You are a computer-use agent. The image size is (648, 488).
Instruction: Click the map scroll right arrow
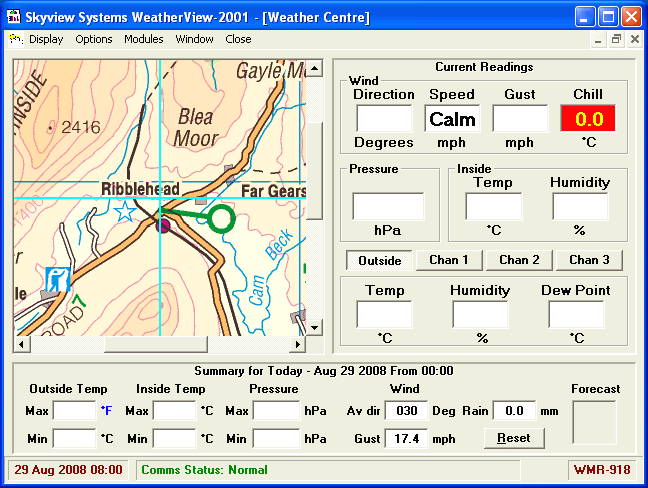[x=298, y=344]
